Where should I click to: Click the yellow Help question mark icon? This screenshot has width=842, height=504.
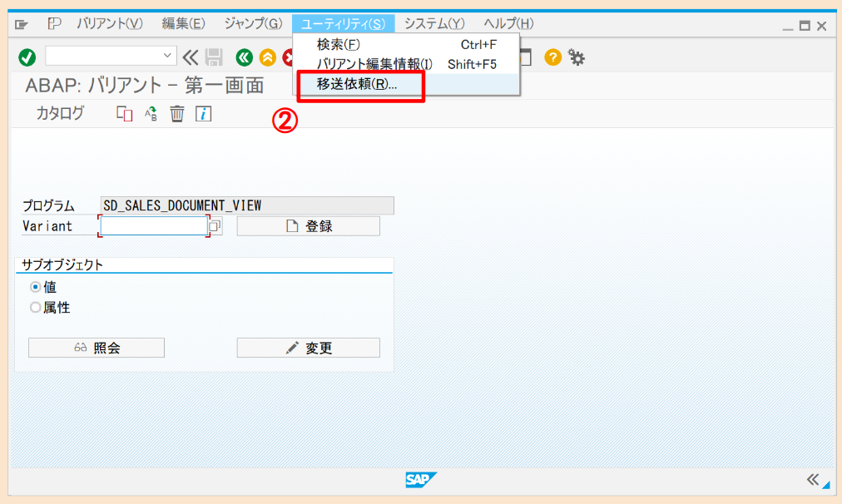(x=552, y=57)
